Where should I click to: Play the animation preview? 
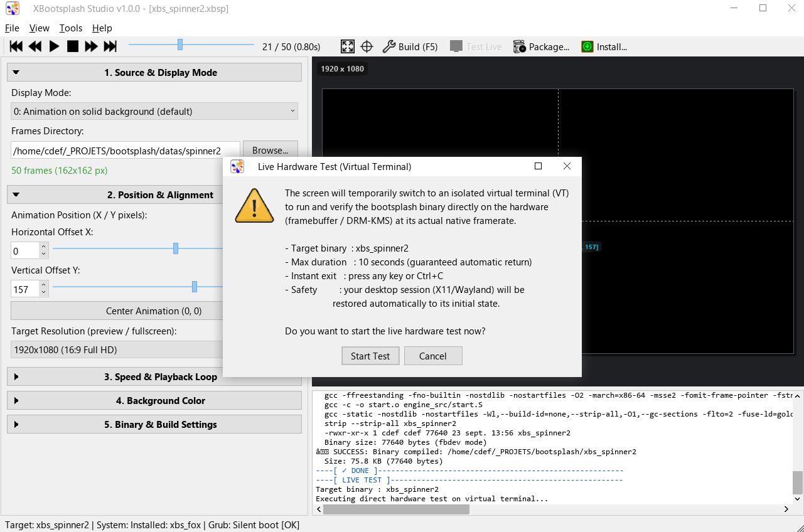pos(54,46)
